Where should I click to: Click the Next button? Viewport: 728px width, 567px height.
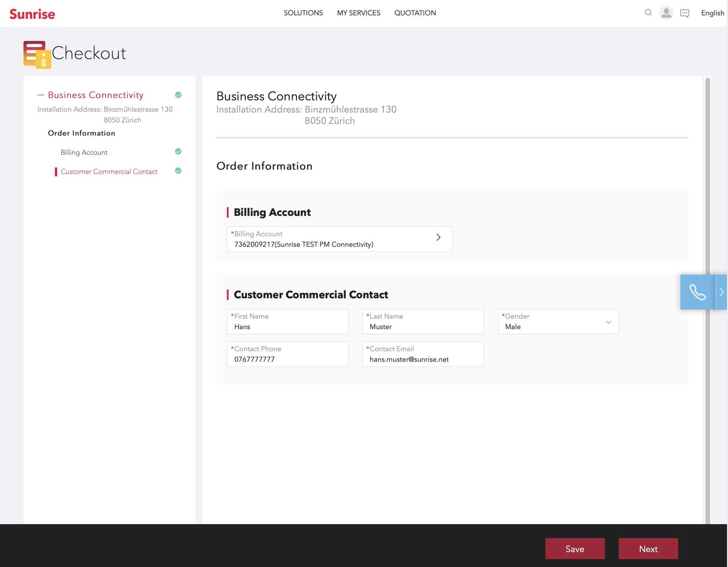(648, 549)
